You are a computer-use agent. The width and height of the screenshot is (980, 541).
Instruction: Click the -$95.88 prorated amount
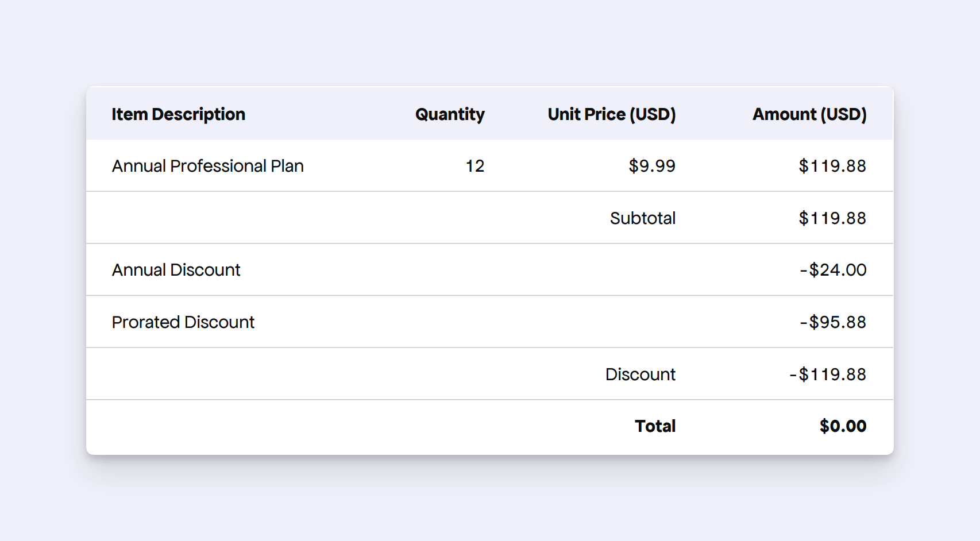(x=832, y=322)
